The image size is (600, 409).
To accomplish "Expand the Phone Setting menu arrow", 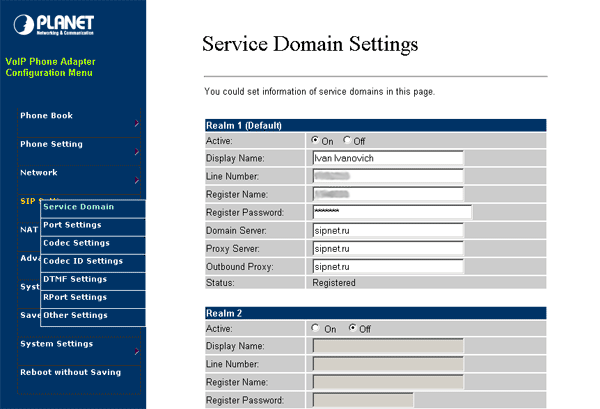I will tap(137, 152).
